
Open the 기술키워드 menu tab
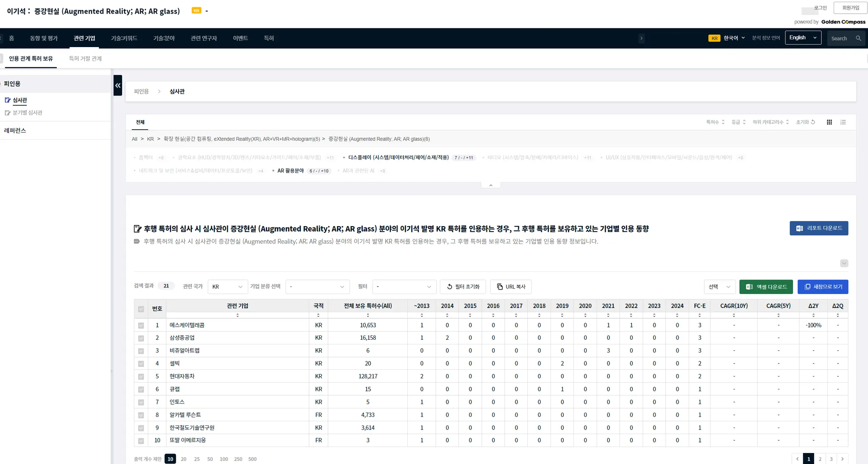(x=124, y=38)
